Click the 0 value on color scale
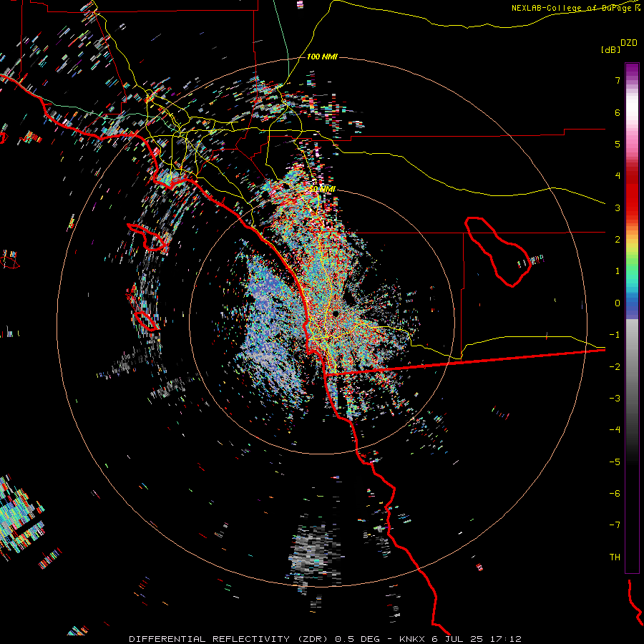Viewport: 644px width, 644px height. (618, 303)
